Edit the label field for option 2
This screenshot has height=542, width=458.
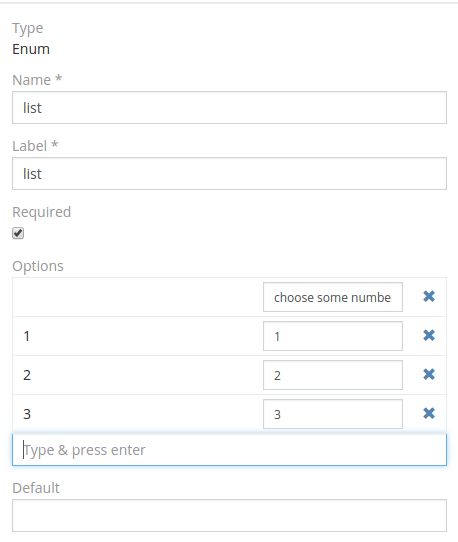(x=333, y=375)
